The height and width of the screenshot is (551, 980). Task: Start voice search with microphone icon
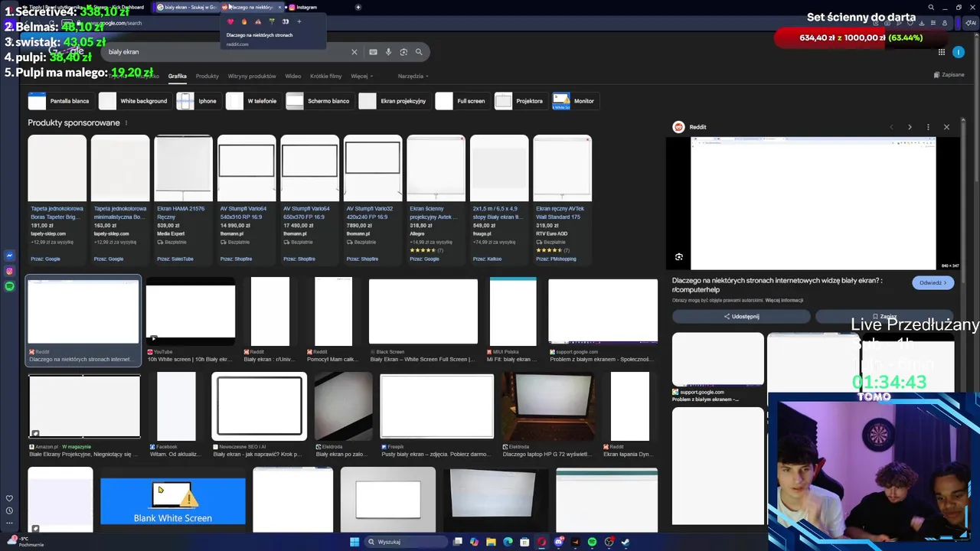click(388, 52)
